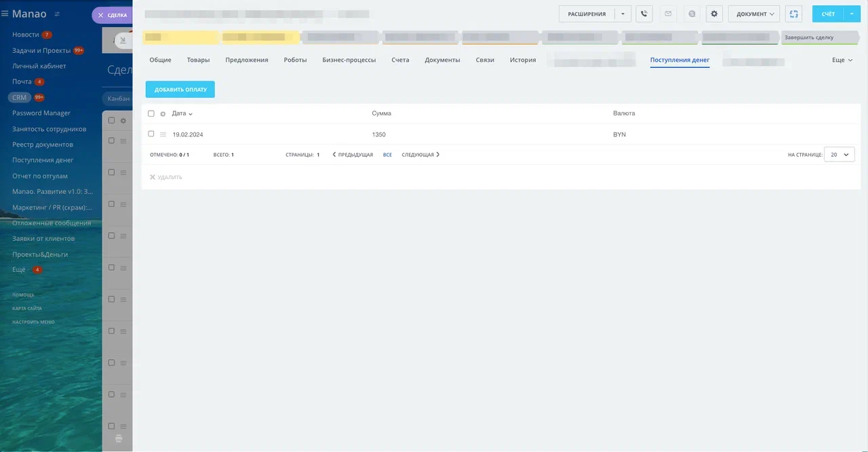Open the CRM sidebar item

pyautogui.click(x=20, y=97)
